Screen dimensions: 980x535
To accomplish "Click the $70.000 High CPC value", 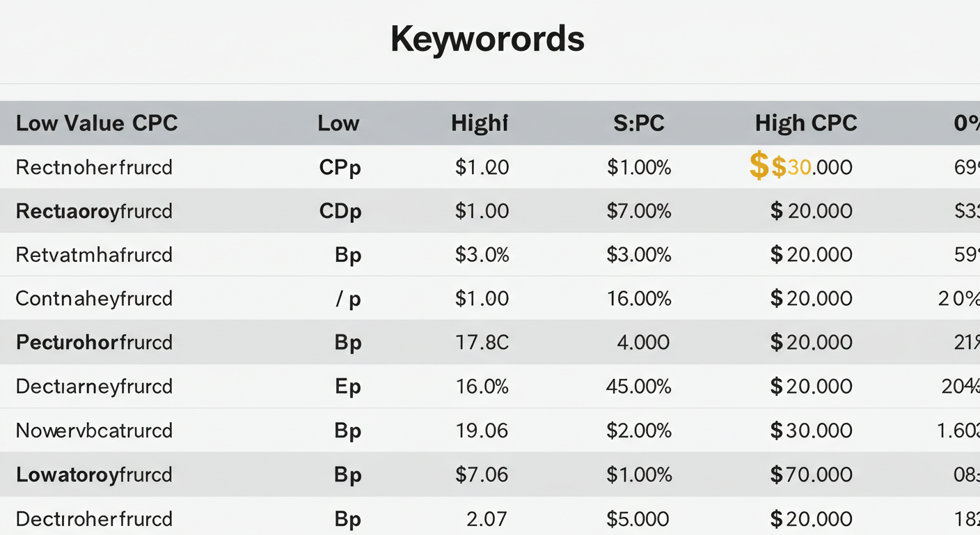I will [x=811, y=474].
